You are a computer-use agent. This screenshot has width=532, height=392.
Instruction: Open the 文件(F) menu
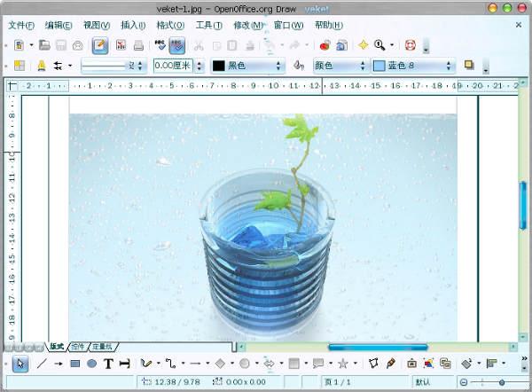pos(21,25)
